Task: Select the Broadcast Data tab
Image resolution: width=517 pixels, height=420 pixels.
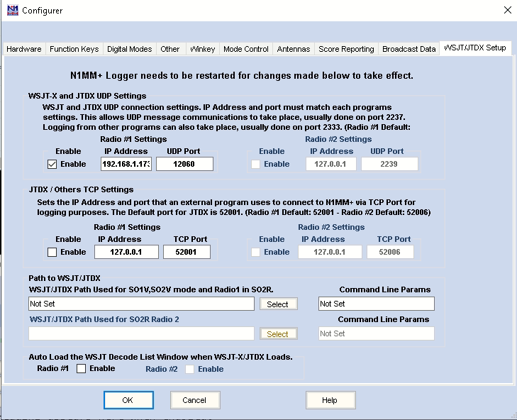Action: click(408, 49)
